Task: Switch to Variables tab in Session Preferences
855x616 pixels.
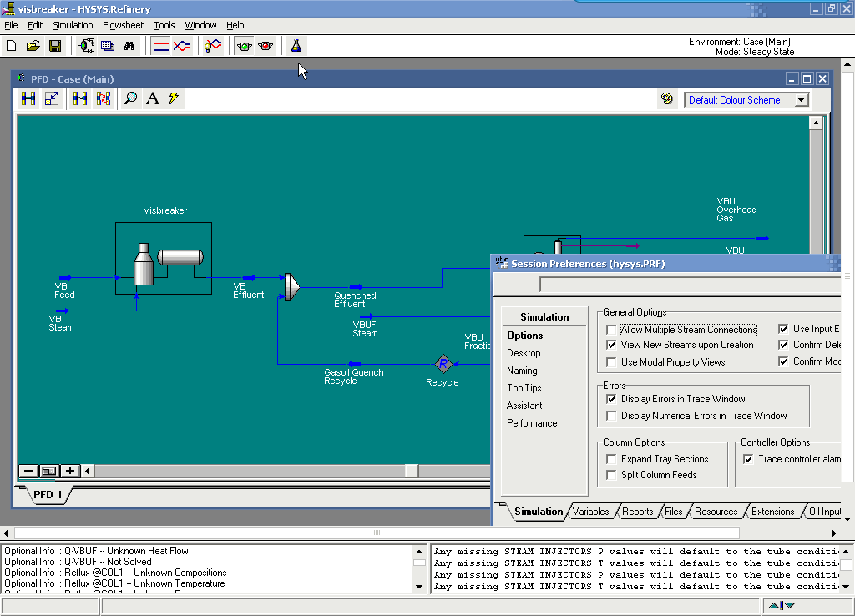Action: (x=590, y=512)
